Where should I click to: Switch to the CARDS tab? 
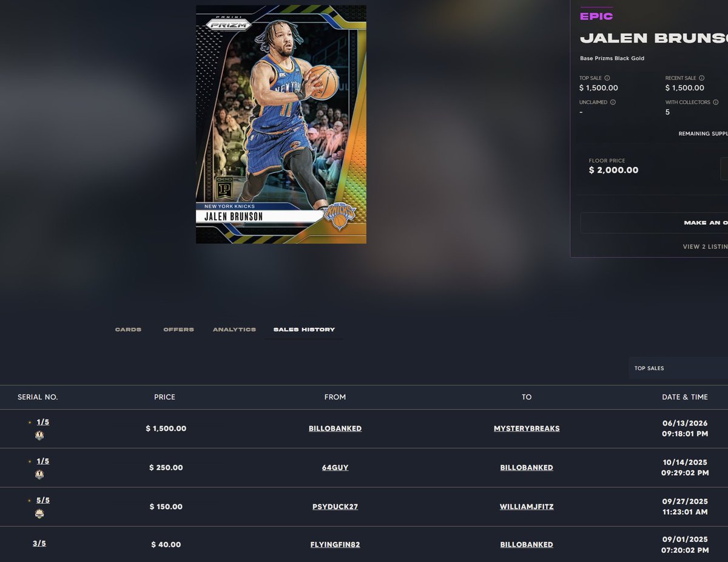(128, 330)
